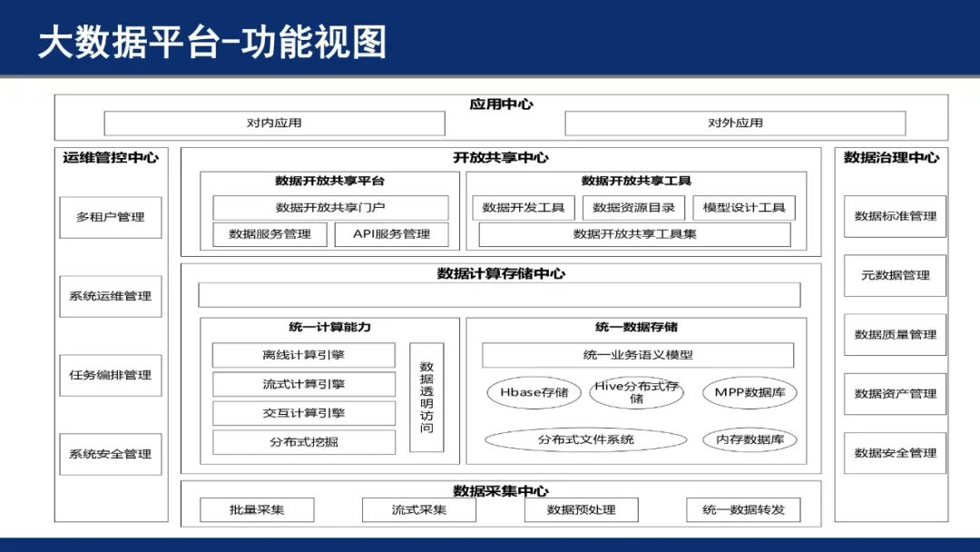Click the 对外应用 box
Screen dimensions: 980x552
pyautogui.click(x=735, y=123)
